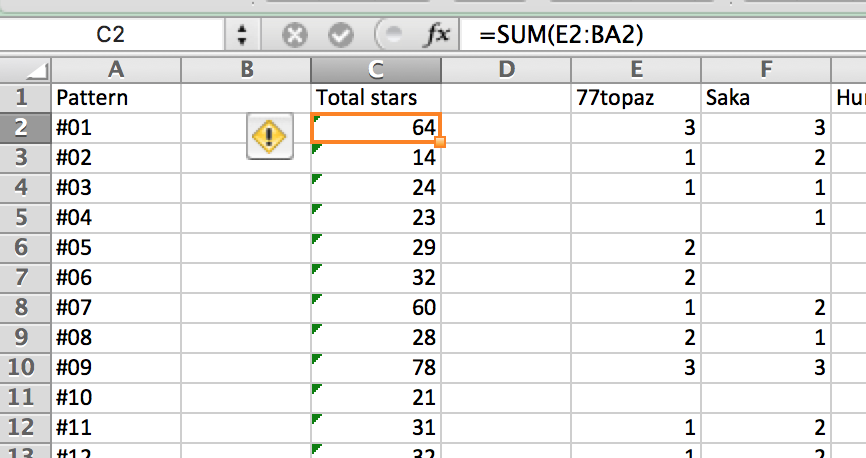
Task: Click cell containing #01
Action: tap(116, 128)
